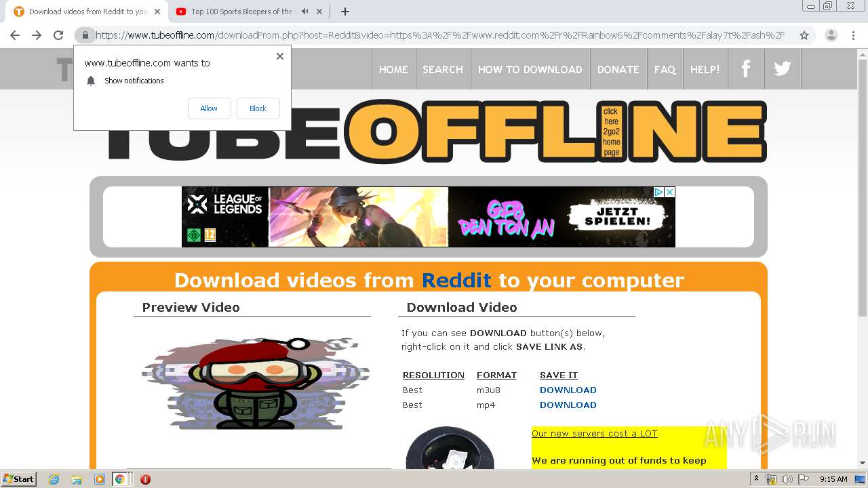
Task: Open the media player taskbar icon
Action: click(x=100, y=479)
